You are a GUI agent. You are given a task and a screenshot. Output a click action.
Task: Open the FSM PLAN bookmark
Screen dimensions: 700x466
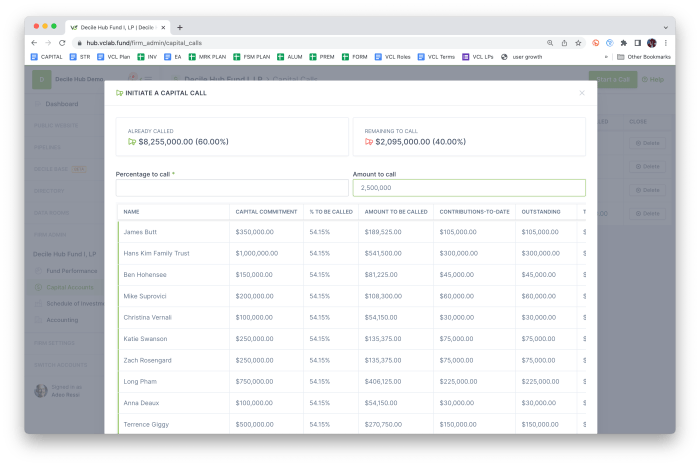(x=251, y=57)
